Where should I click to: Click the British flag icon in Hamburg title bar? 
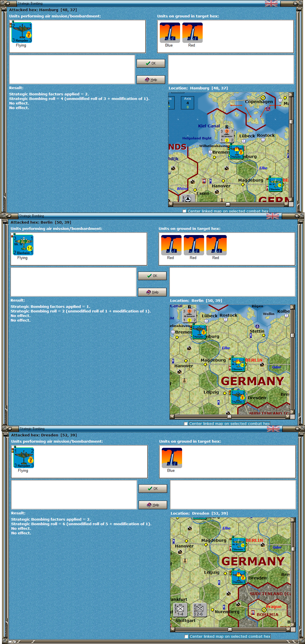(x=271, y=3)
